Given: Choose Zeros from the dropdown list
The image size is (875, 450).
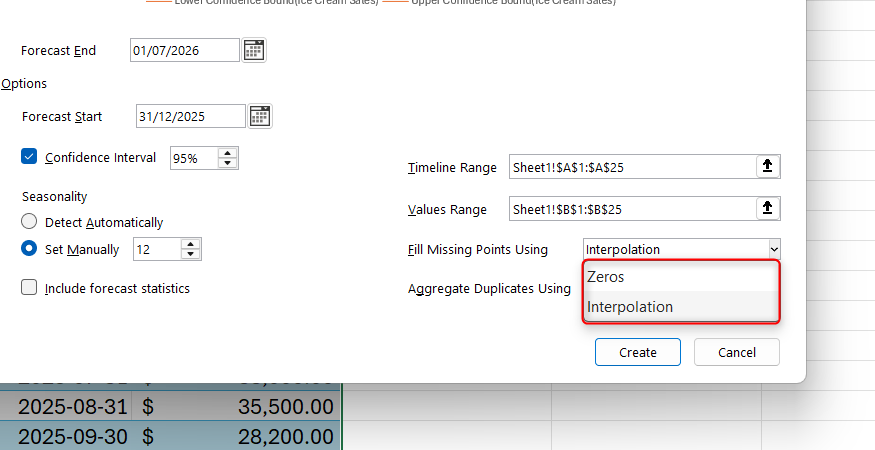Looking at the screenshot, I should (x=681, y=276).
